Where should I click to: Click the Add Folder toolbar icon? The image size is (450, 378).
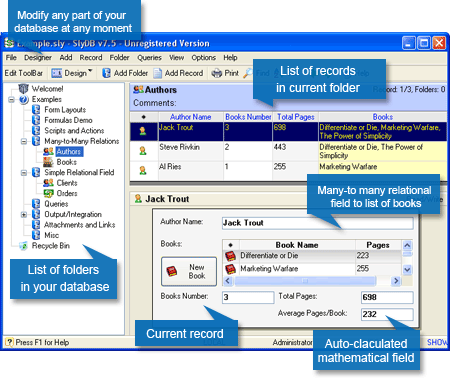pyautogui.click(x=106, y=73)
